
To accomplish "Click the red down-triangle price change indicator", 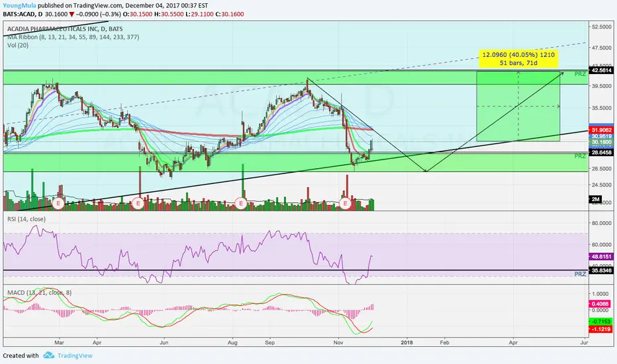I will 71,14.
